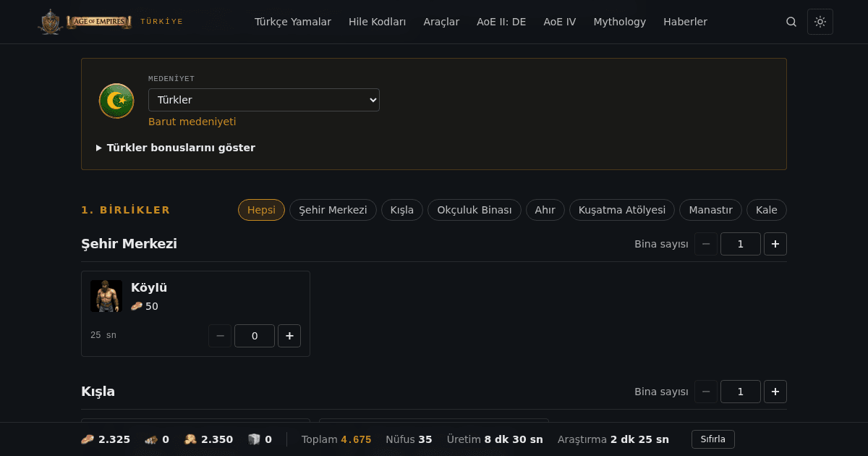The width and height of the screenshot is (868, 456).
Task: Open Türkçe Yamalar in navigation
Action: (x=293, y=22)
